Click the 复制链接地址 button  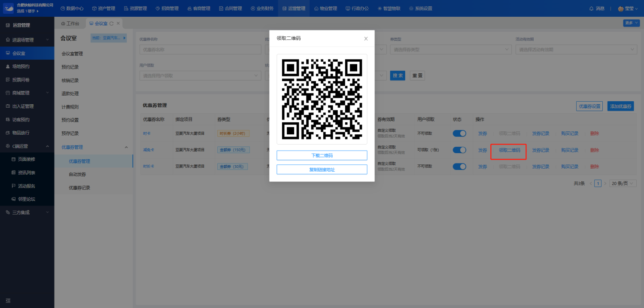point(322,169)
